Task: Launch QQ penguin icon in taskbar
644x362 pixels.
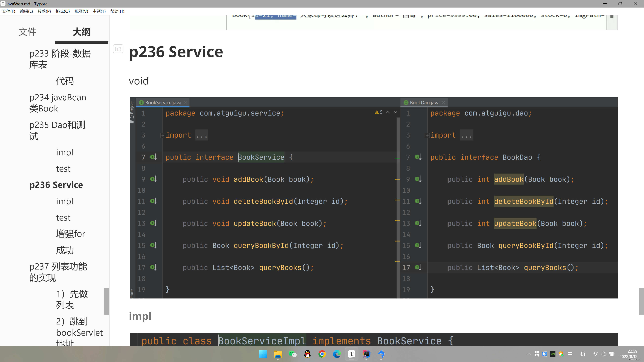Action: point(307,354)
